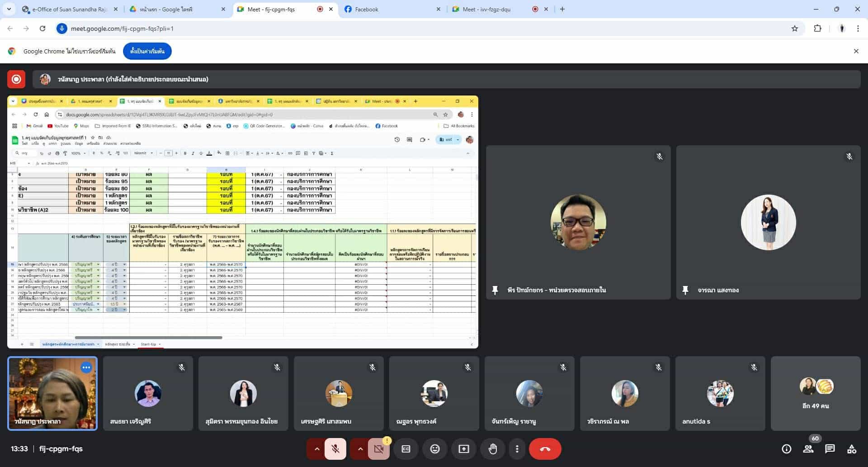The width and height of the screenshot is (868, 467).
Task: Open the activities icon
Action: (x=851, y=449)
